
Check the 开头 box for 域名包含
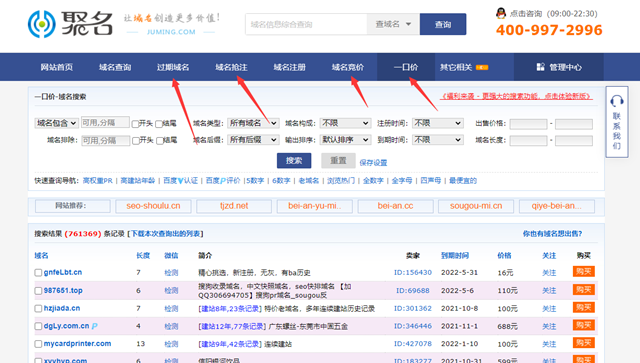(x=136, y=124)
